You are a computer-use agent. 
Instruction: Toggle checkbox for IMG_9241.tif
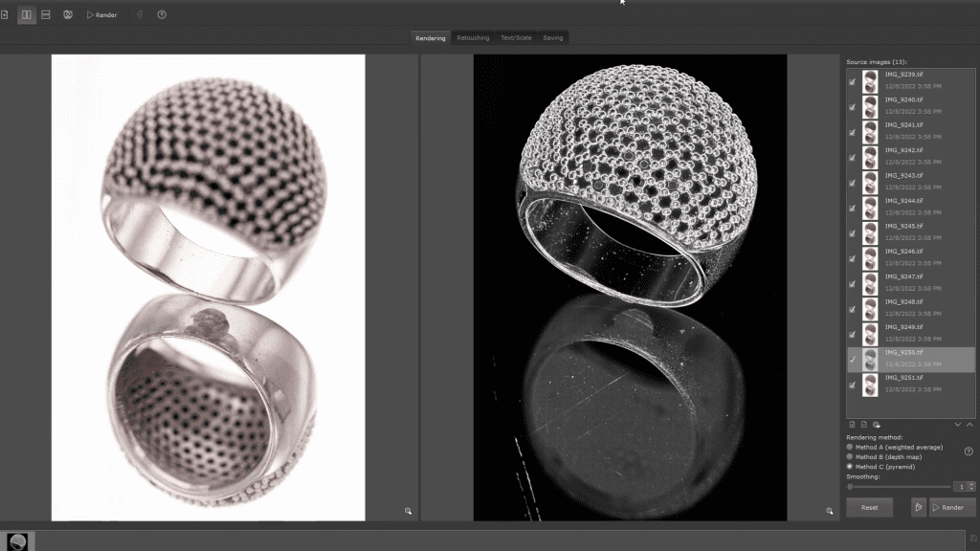(x=852, y=132)
